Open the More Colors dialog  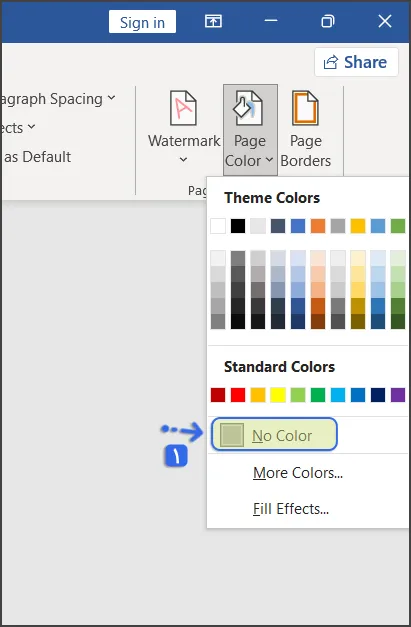coord(297,473)
